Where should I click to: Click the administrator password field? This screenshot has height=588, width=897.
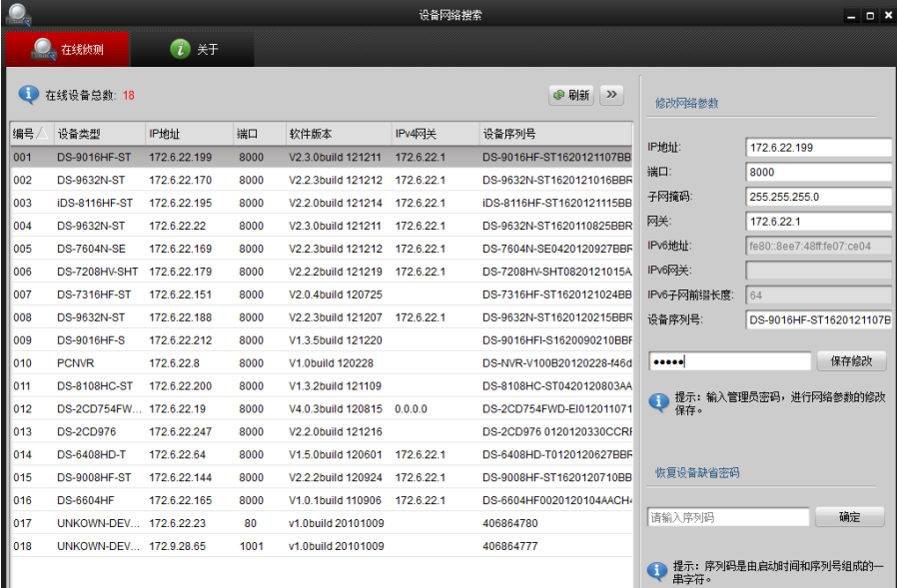click(x=728, y=361)
